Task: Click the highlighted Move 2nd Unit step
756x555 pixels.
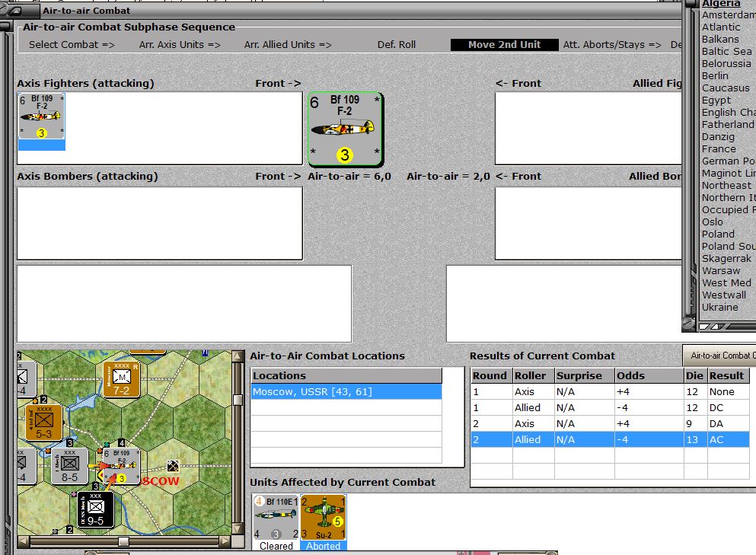Action: click(x=504, y=44)
